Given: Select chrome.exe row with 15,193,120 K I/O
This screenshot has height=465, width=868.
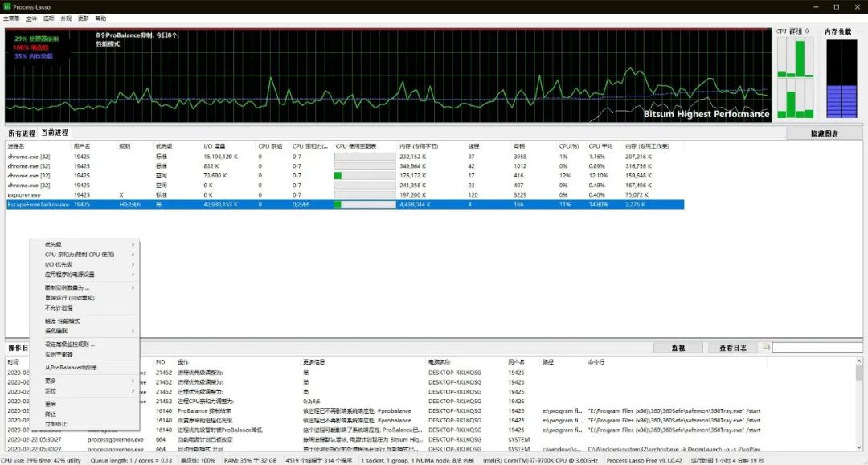Looking at the screenshot, I should 345,157.
